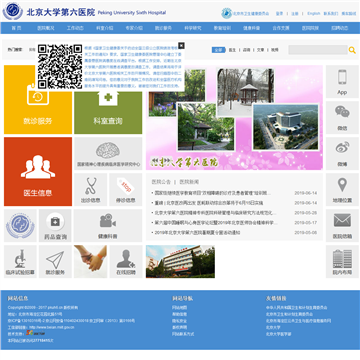Click the 联系我们 header link
This screenshot has height=360, width=360.
pos(331,14)
